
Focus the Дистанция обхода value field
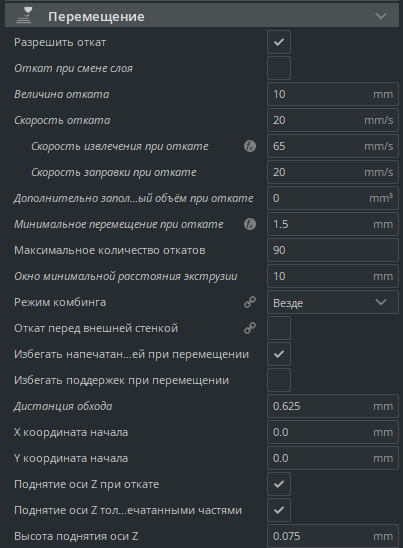click(333, 406)
